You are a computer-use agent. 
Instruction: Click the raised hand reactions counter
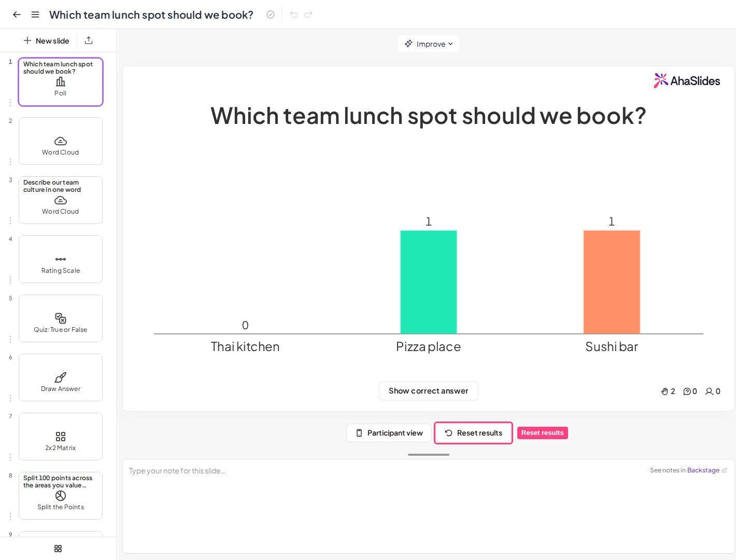click(668, 391)
